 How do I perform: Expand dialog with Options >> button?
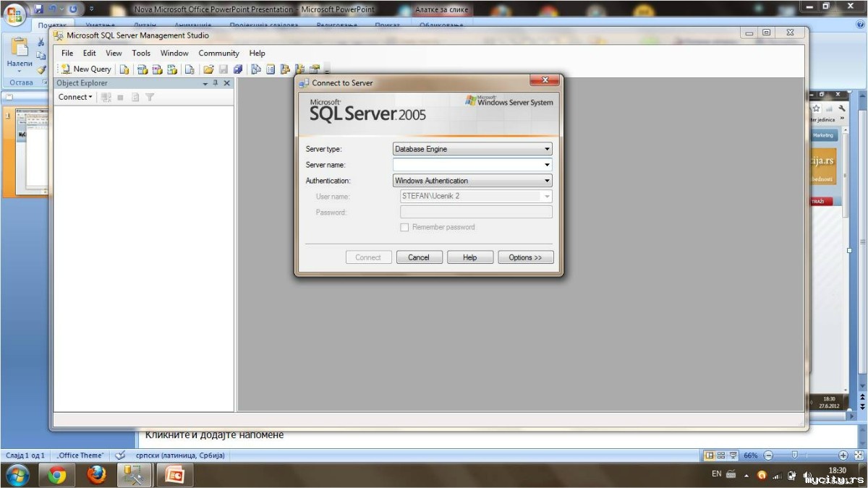pyautogui.click(x=526, y=257)
